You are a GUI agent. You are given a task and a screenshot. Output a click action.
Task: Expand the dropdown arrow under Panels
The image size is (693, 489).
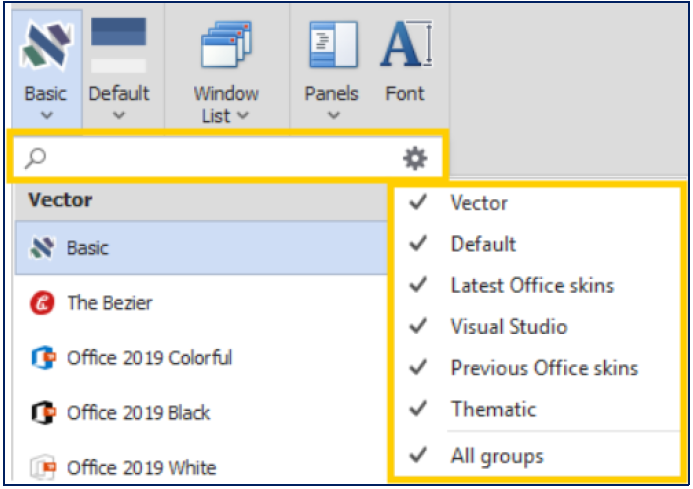(x=334, y=116)
